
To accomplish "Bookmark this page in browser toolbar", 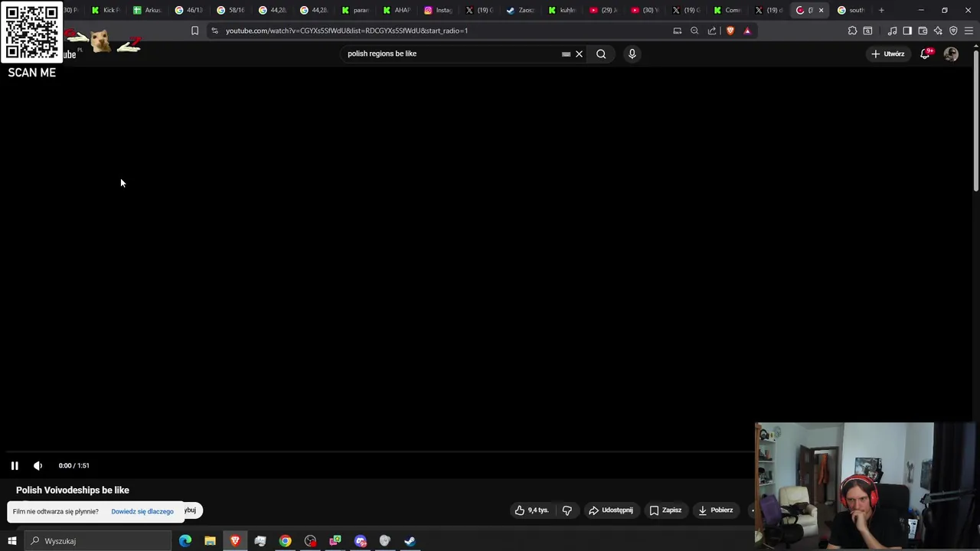I will pyautogui.click(x=194, y=31).
